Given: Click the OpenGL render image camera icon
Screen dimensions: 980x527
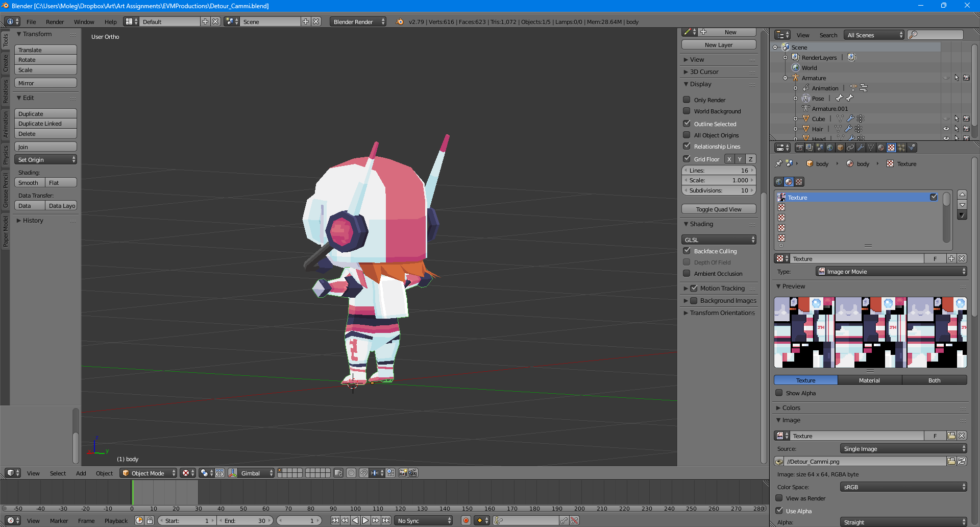Looking at the screenshot, I should [x=403, y=473].
